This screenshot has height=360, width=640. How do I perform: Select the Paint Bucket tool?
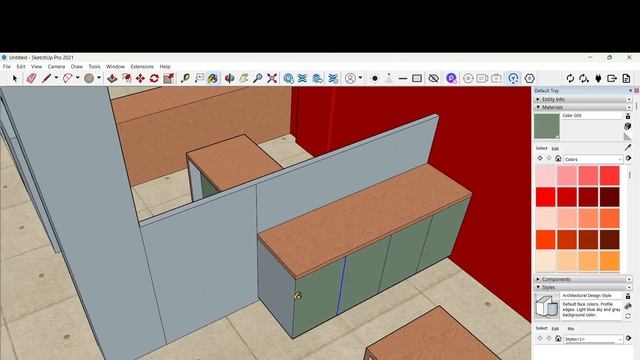click(x=213, y=78)
